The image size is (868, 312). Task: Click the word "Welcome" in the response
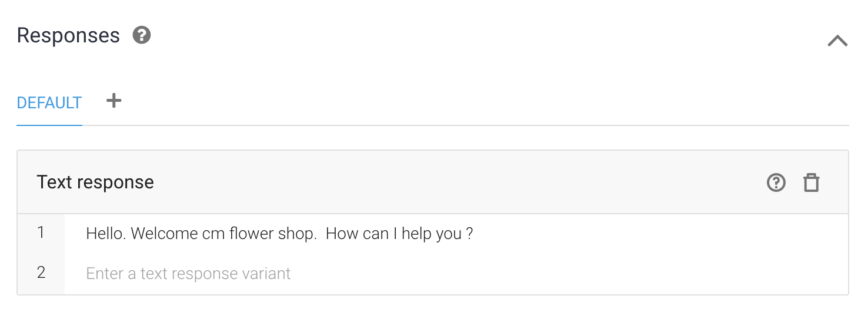click(164, 234)
